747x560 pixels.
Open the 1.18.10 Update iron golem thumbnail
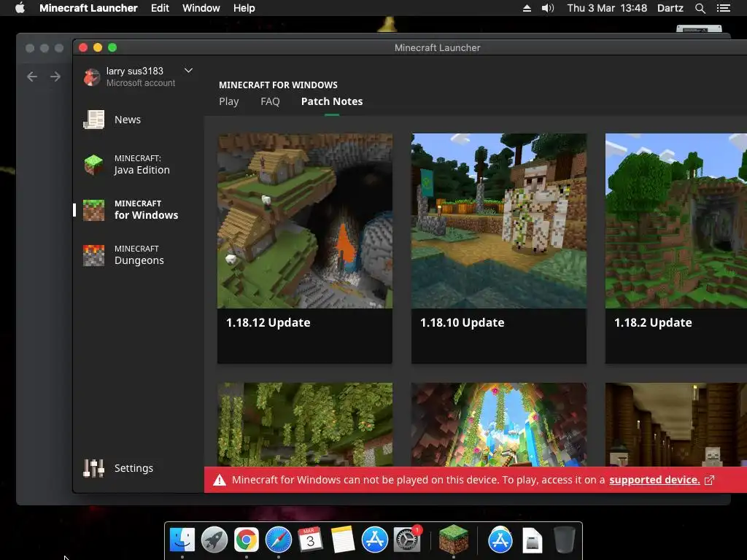[499, 221]
